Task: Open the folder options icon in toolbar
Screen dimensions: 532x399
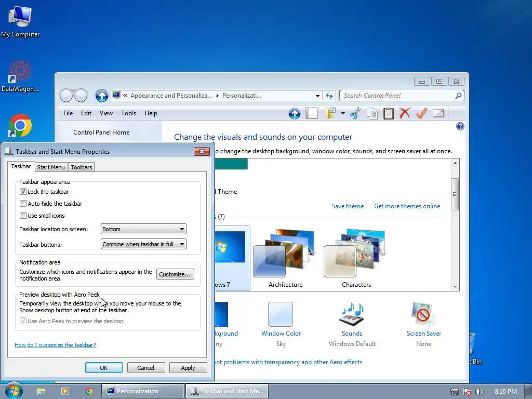Action: [330, 113]
